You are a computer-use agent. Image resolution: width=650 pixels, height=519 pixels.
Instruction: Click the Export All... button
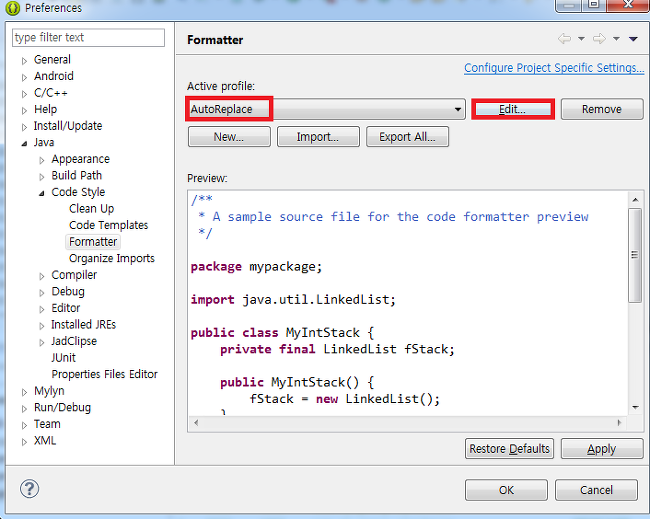[407, 137]
